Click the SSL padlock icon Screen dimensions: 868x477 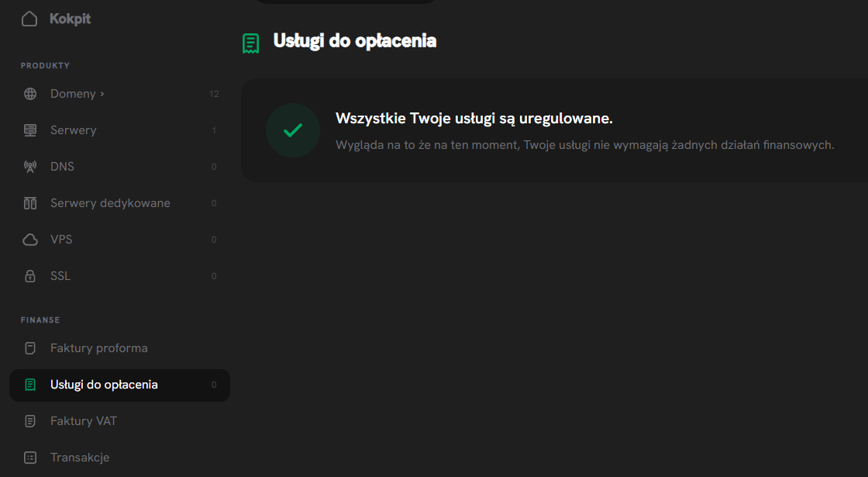[29, 275]
